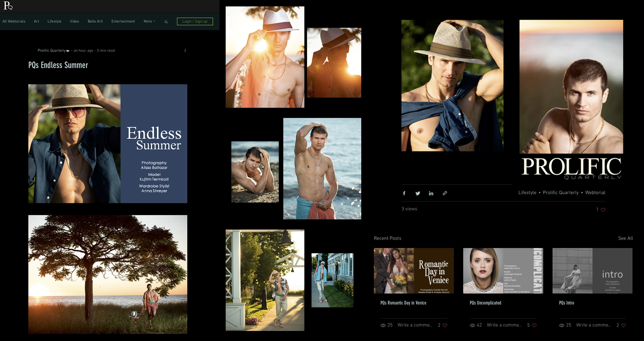This screenshot has width=644, height=341.
Task: Open Uncomplicated post thumbnail
Action: click(503, 271)
